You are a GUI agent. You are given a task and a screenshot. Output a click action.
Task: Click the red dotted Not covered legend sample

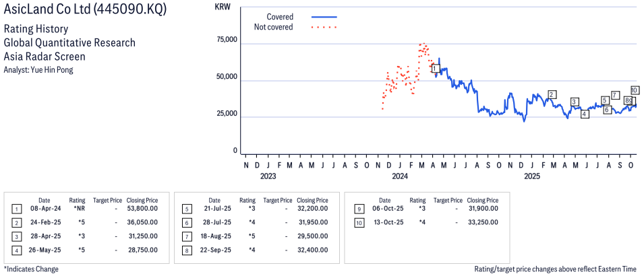pos(324,28)
